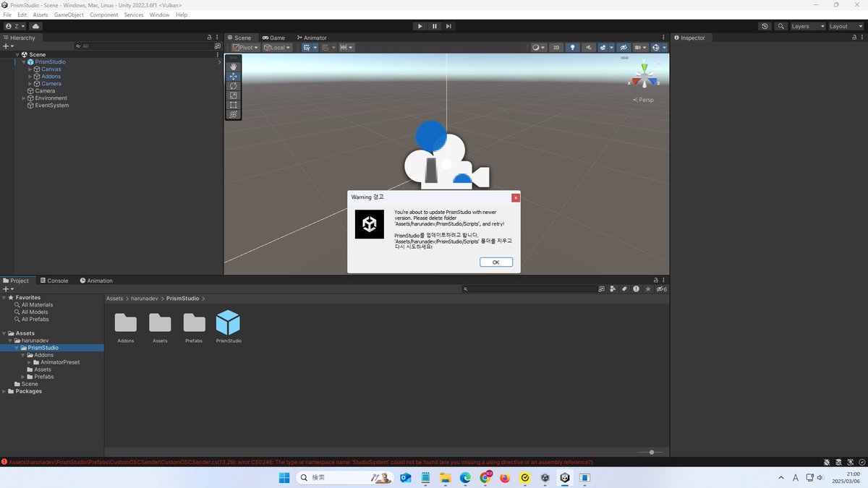Switch to the Animation tab
868x488 pixels.
point(96,281)
